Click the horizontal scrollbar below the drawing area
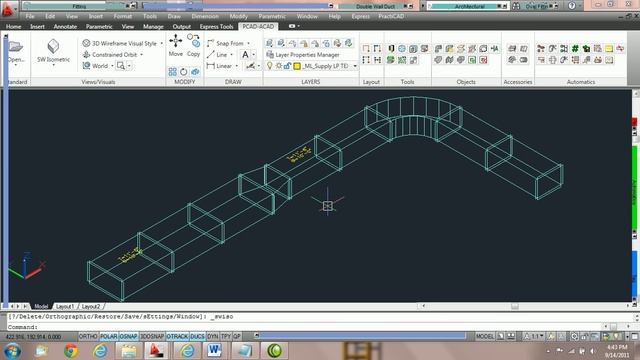640x360 pixels. click(x=525, y=306)
